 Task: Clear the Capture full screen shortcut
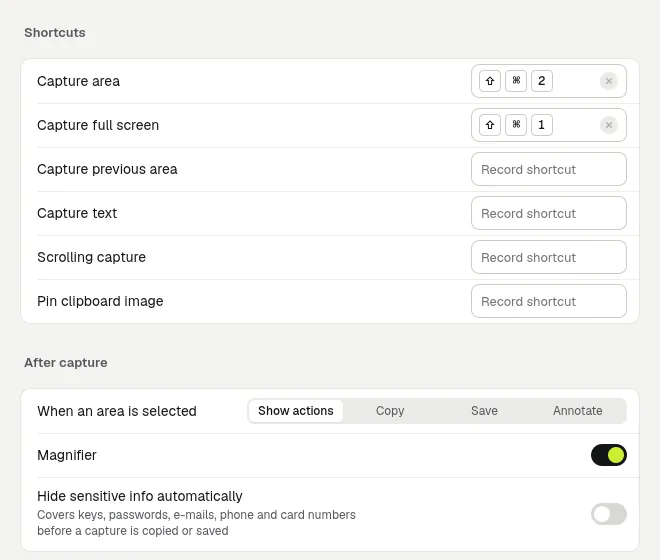608,125
